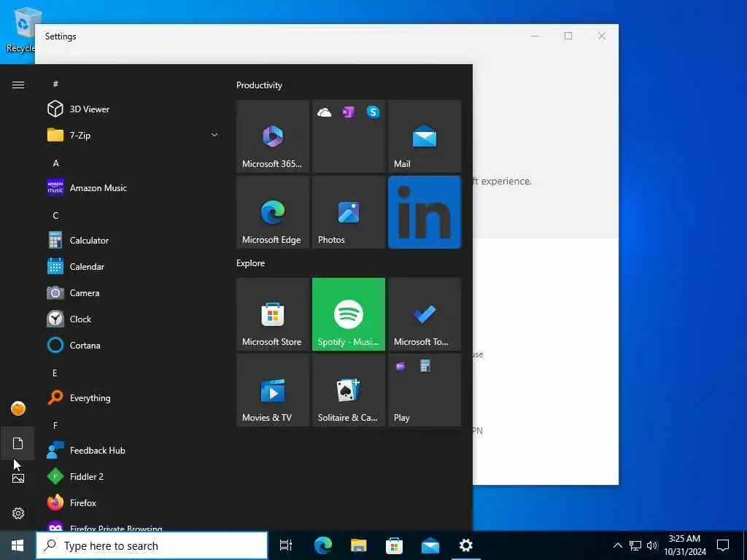
Task: Open the Mail tile
Action: (425, 136)
